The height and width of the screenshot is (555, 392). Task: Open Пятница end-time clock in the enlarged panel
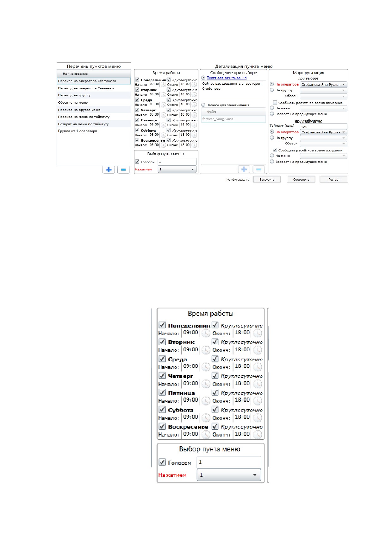pyautogui.click(x=258, y=401)
